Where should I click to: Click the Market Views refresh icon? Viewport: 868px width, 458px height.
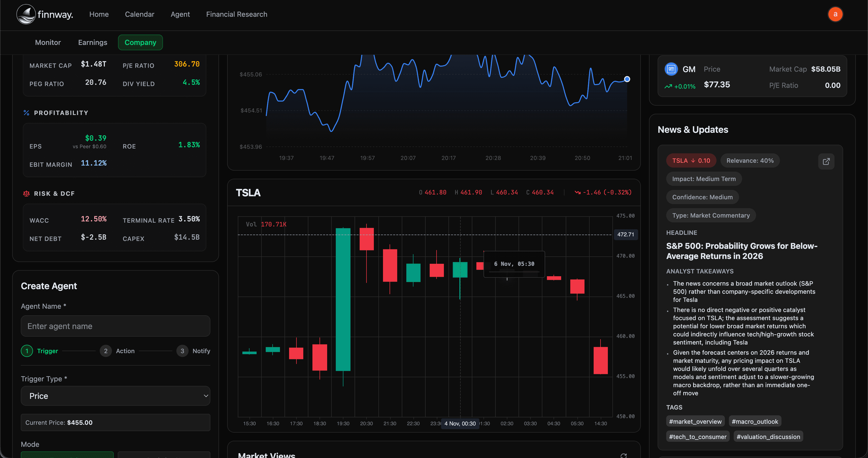point(623,455)
